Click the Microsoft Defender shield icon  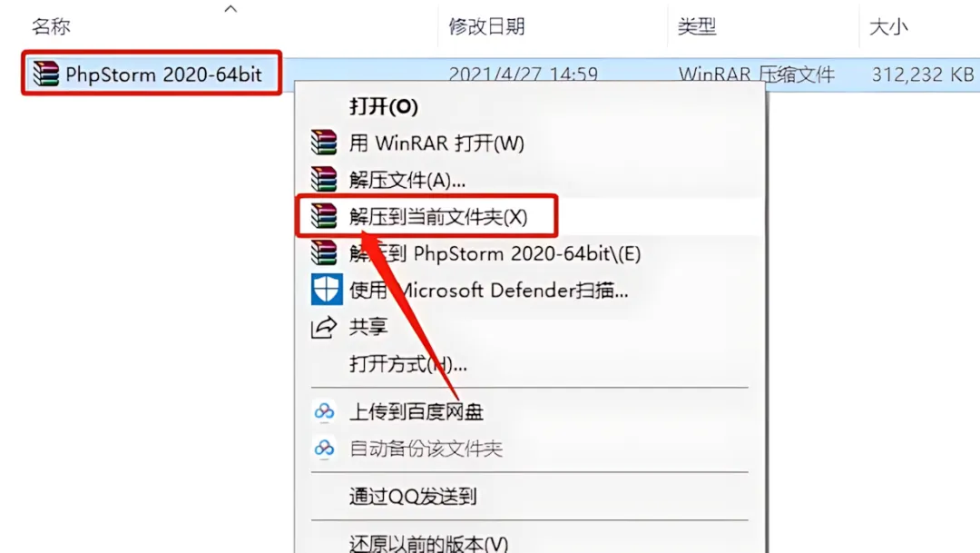pyautogui.click(x=327, y=289)
